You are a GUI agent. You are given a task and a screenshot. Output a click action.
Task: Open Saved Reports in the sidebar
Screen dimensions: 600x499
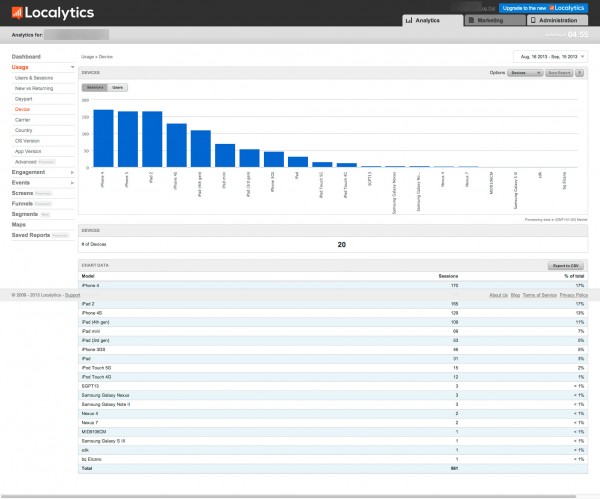point(31,235)
